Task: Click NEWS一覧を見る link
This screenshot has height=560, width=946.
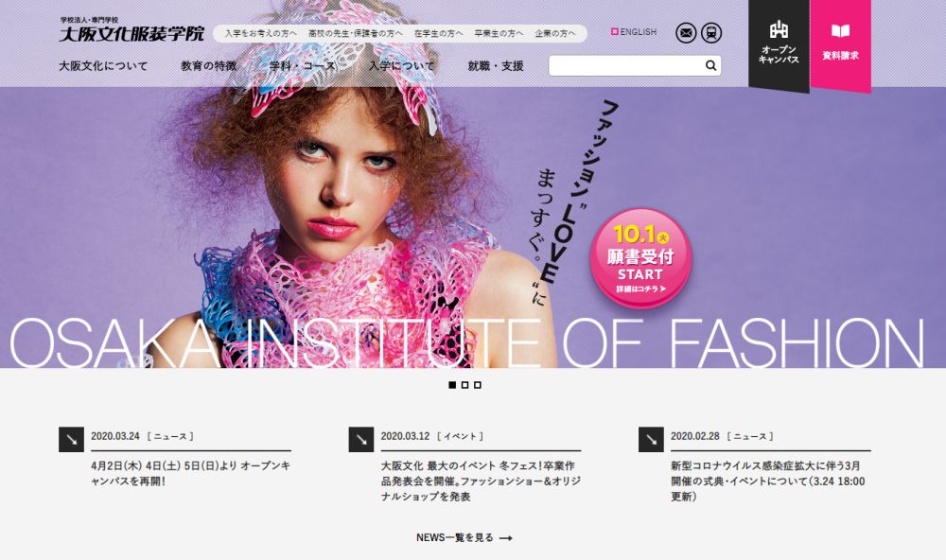Action: (464, 537)
